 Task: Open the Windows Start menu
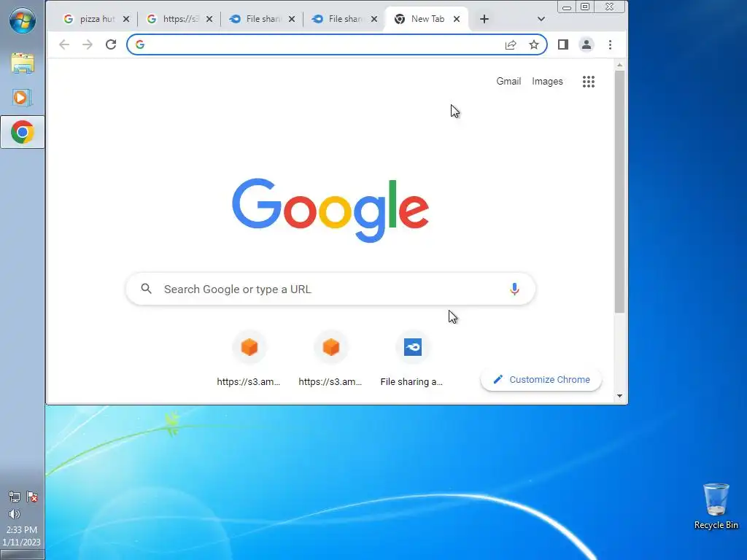point(22,21)
